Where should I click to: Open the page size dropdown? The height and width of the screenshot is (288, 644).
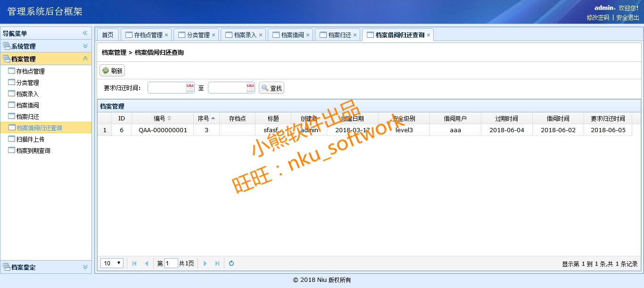point(113,263)
